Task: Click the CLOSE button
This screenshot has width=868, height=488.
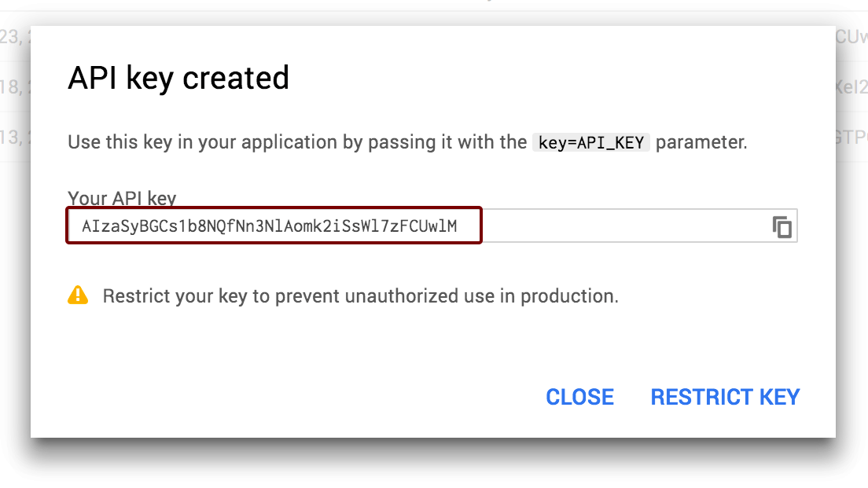Action: point(579,397)
